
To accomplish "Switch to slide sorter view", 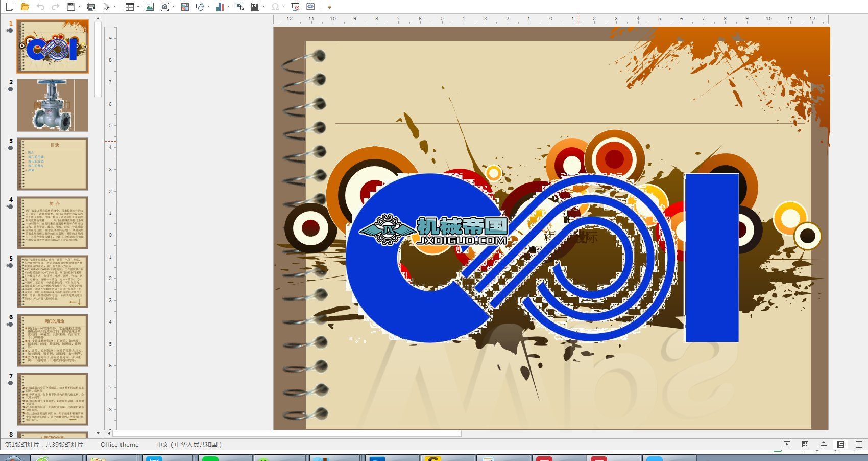I will 805,445.
